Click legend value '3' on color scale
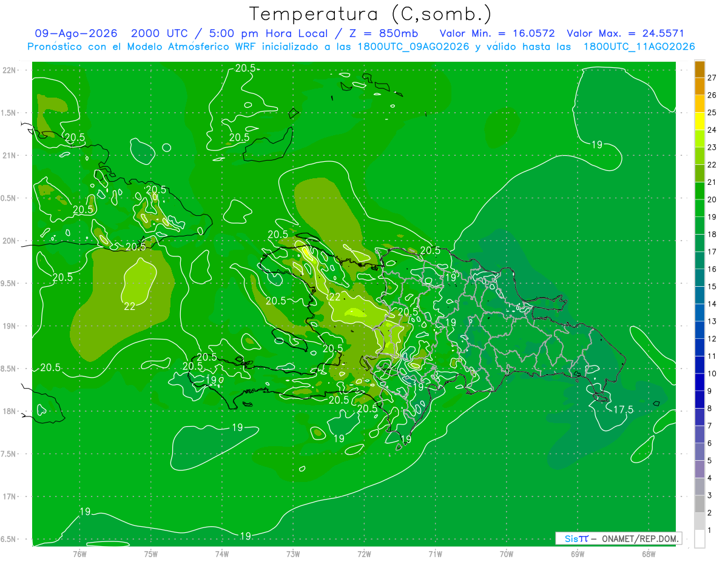The image size is (728, 562). point(710,495)
